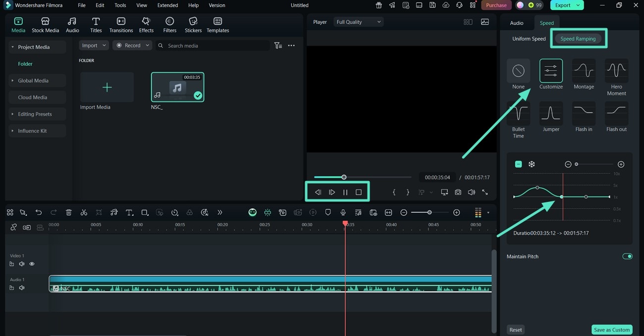Switch to the Uniform Speed tab
Screen dimensions: 644x336
[x=529, y=39]
